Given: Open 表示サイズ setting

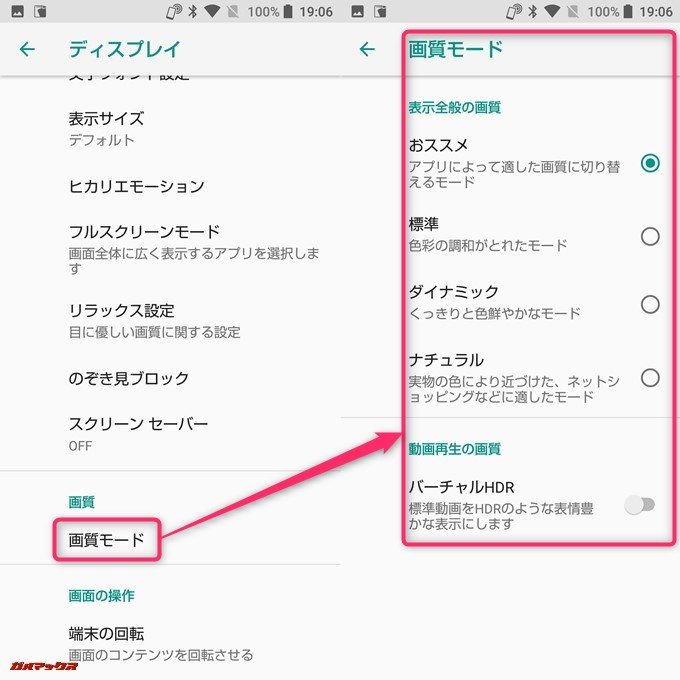Looking at the screenshot, I should pyautogui.click(x=170, y=129).
